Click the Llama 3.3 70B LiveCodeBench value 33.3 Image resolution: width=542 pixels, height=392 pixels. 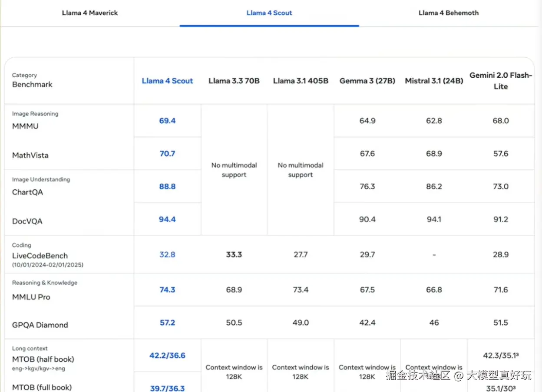234,254
